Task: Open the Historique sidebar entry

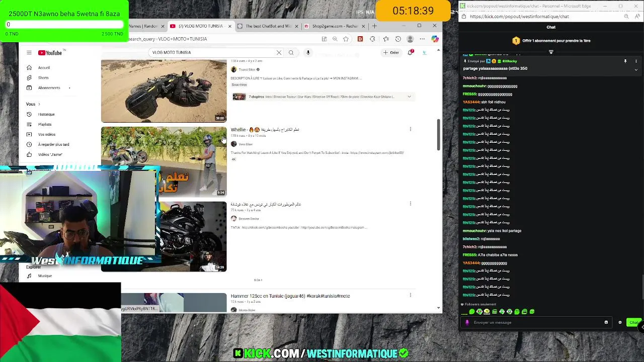Action: tap(46, 114)
